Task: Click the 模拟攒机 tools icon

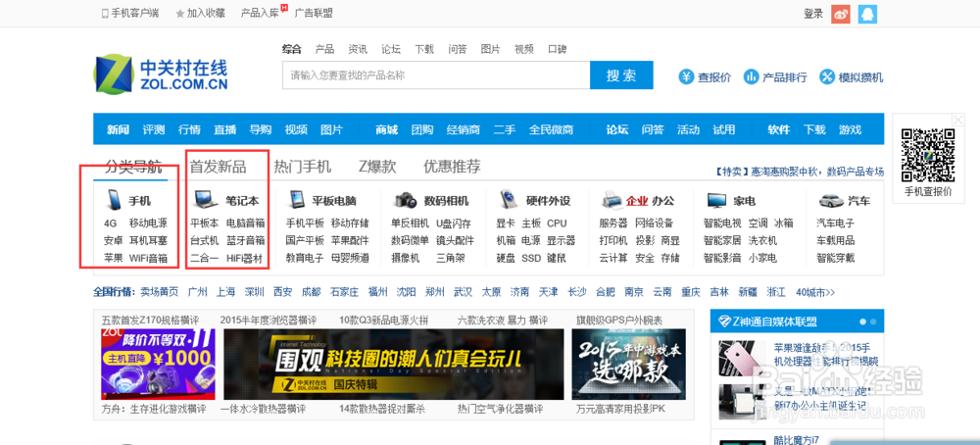Action: (827, 76)
